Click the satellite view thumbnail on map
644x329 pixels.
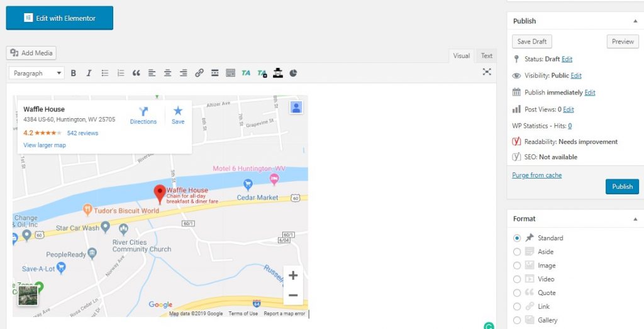point(28,296)
